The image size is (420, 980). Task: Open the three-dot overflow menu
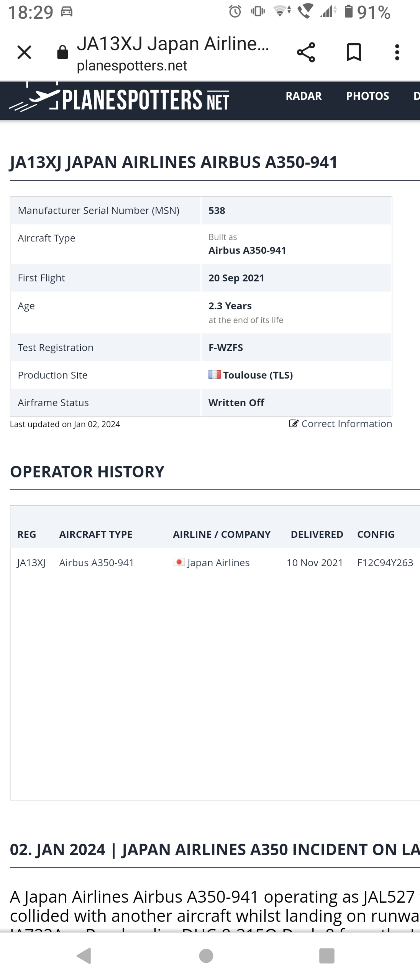[x=397, y=52]
